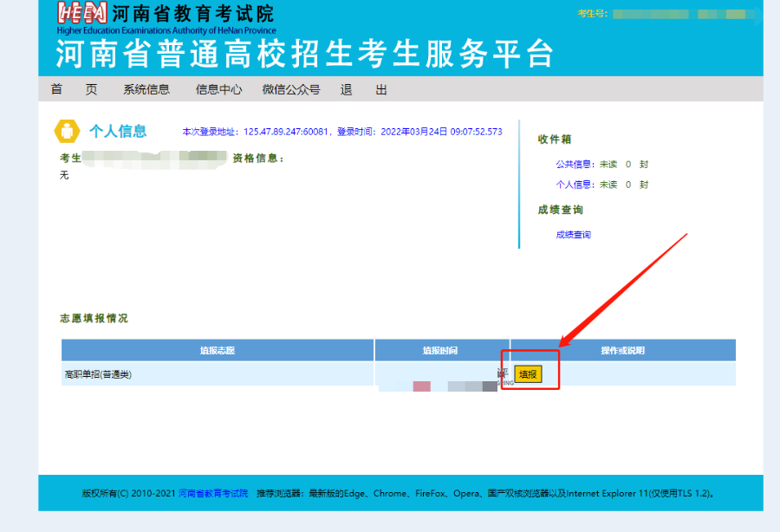Click the HEEA logo in the header
The image size is (780, 532).
pos(81,12)
